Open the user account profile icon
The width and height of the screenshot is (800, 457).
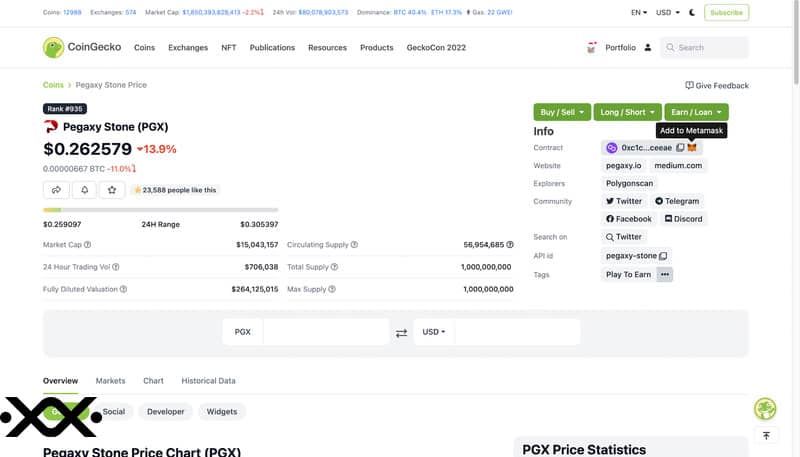pos(647,47)
